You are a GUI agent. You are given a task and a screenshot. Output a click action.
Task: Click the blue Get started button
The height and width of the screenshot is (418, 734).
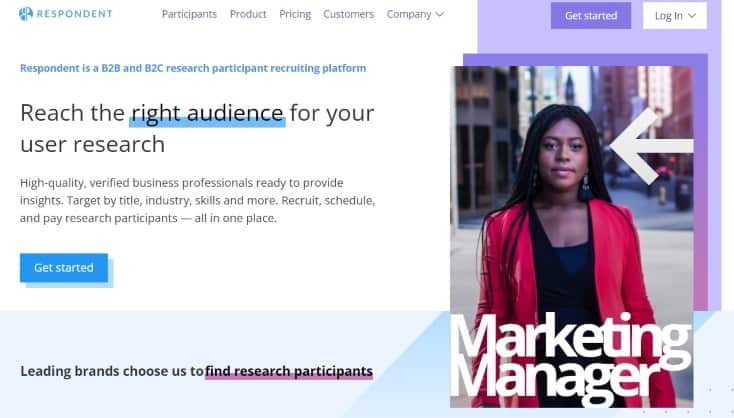64,268
